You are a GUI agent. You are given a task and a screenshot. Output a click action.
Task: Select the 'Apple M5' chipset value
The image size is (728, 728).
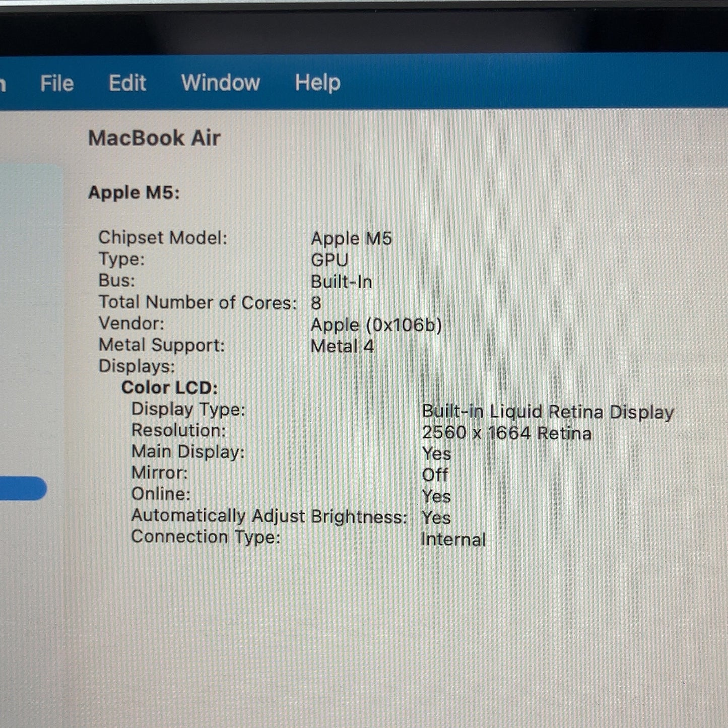pos(351,238)
